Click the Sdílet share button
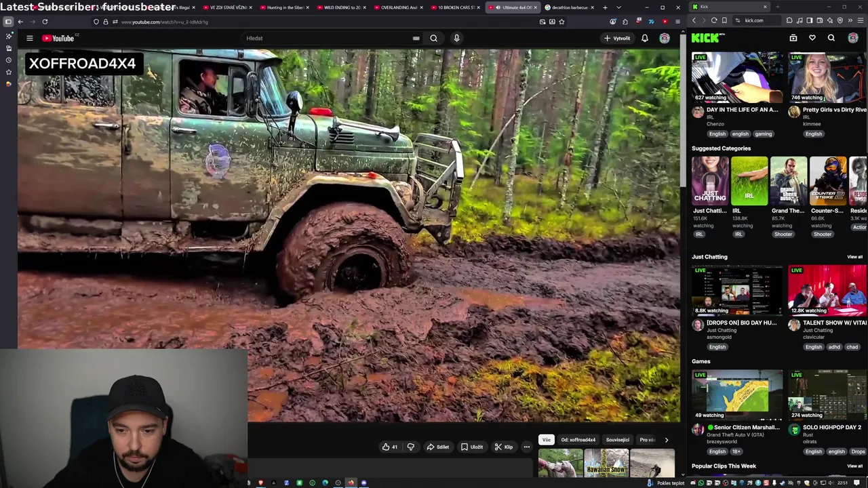 pyautogui.click(x=437, y=447)
